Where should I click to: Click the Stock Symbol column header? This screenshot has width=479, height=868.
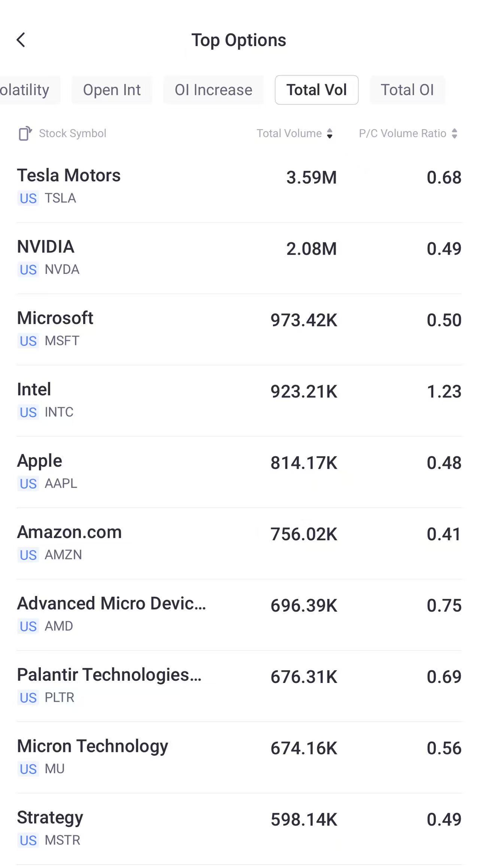(x=73, y=133)
